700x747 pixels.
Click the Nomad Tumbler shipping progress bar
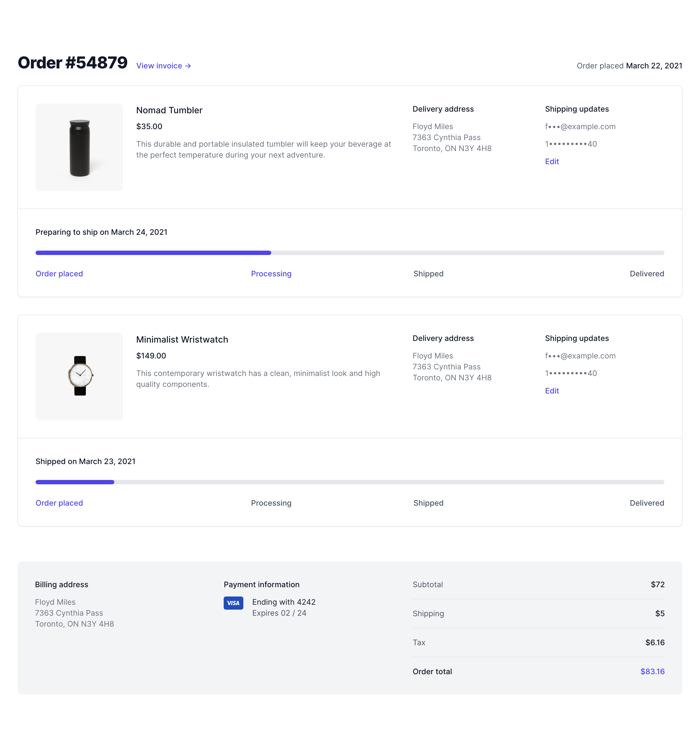point(350,253)
